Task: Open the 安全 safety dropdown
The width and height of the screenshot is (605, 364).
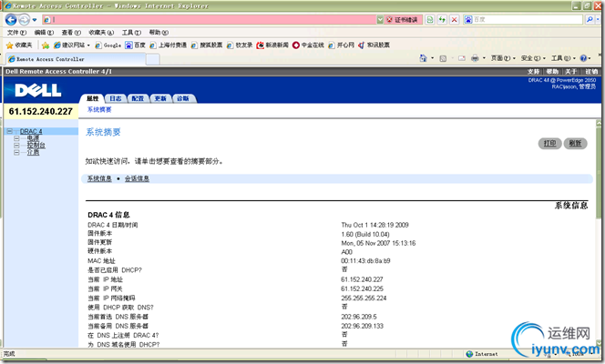Action: click(x=533, y=58)
